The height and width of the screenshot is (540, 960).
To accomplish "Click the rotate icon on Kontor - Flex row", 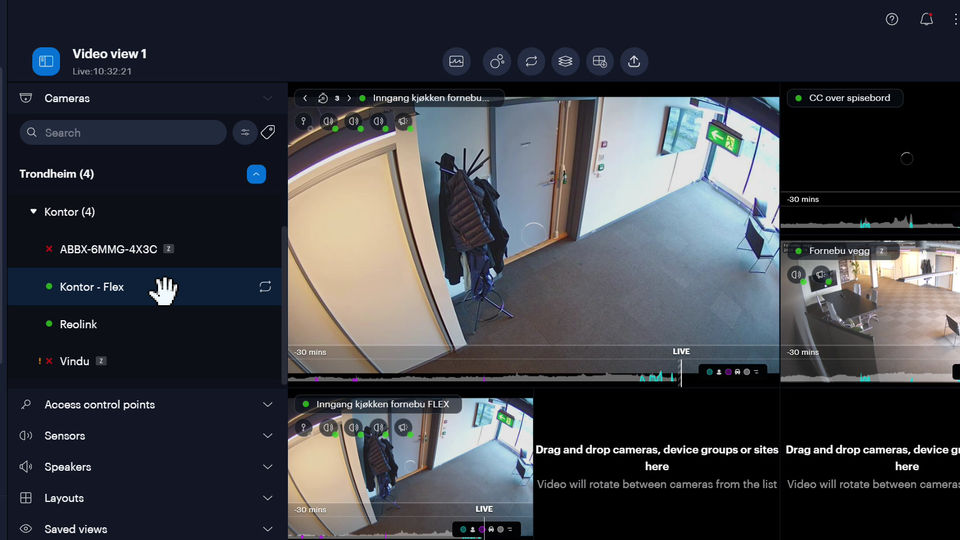I will tap(265, 287).
